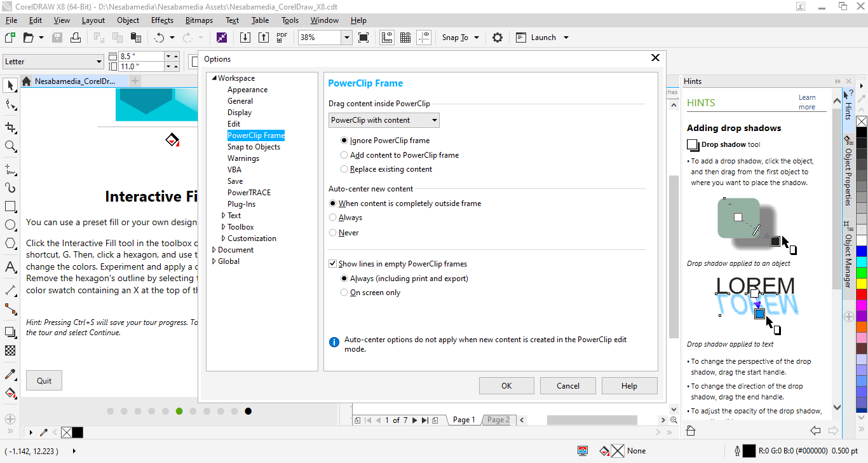Select the Pick tool in toolbox
The width and height of the screenshot is (868, 463).
(10, 85)
